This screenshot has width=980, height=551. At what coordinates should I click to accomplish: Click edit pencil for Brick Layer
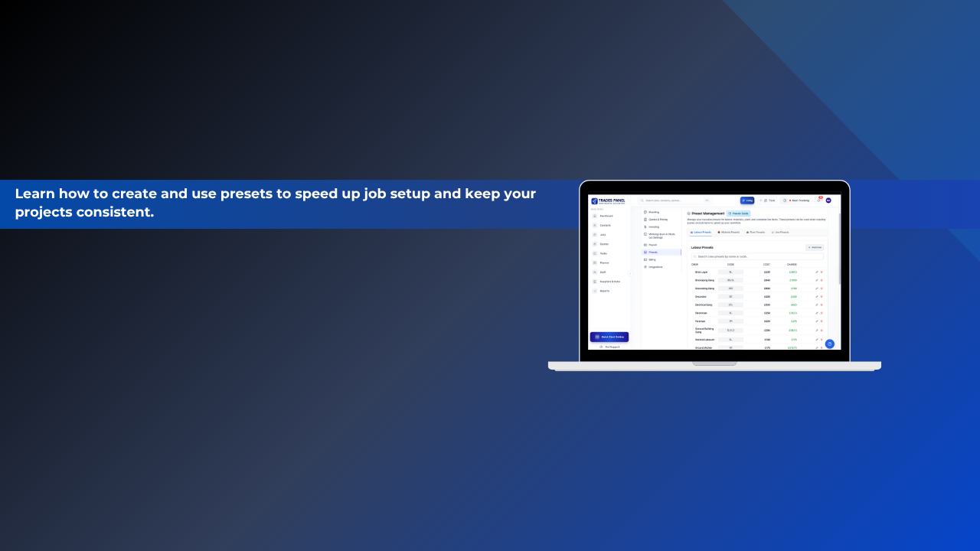[816, 272]
